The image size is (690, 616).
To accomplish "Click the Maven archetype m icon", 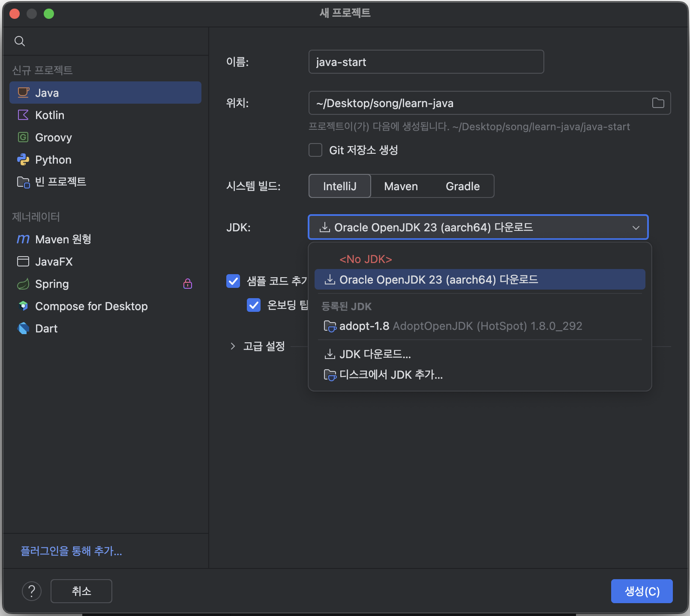I will (23, 239).
